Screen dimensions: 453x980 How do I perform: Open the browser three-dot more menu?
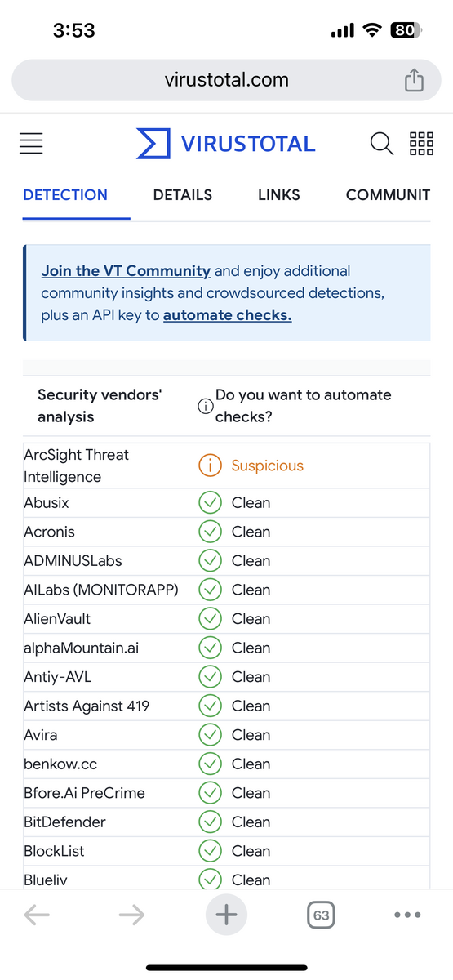tap(407, 915)
